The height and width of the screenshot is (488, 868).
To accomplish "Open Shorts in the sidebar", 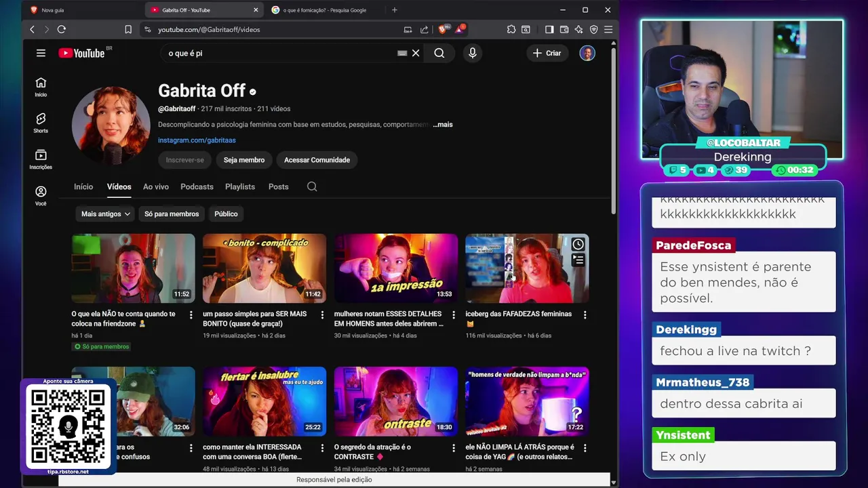I will coord(41,123).
